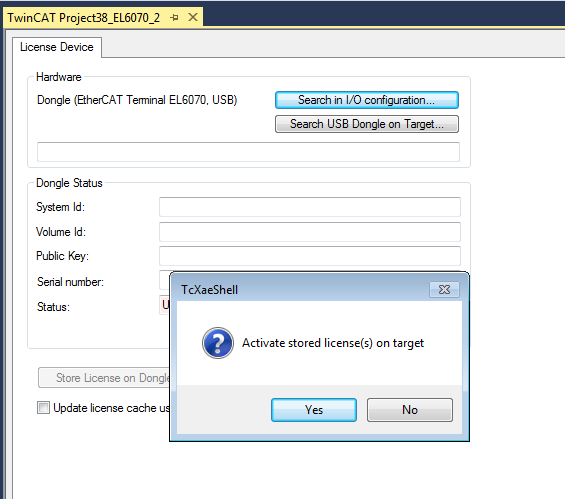Close the TcXaeShell dialog with X

point(444,290)
